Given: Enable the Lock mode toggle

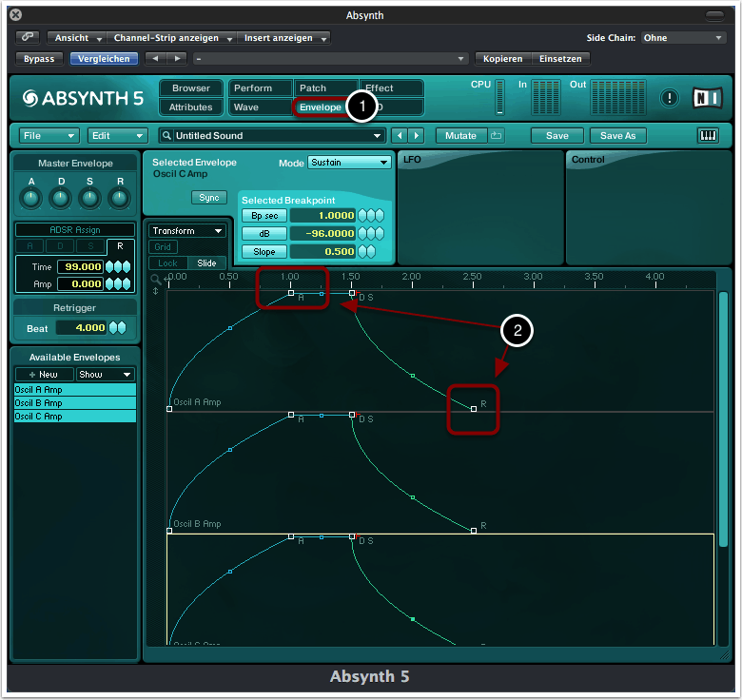Looking at the screenshot, I should [x=167, y=262].
